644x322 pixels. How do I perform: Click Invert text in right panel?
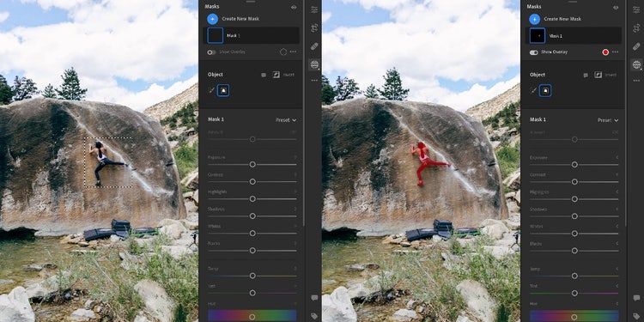pos(611,75)
